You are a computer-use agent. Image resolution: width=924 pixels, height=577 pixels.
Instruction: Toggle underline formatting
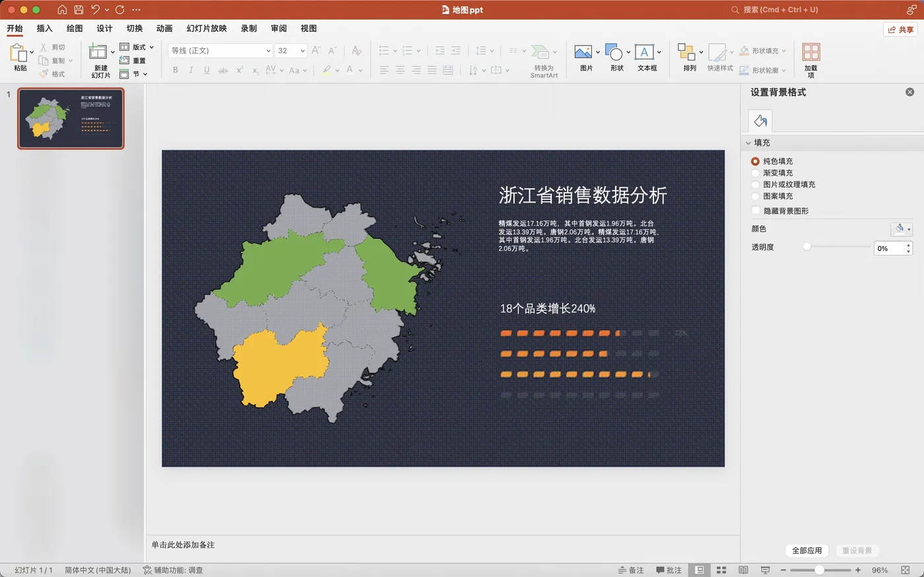pos(207,70)
